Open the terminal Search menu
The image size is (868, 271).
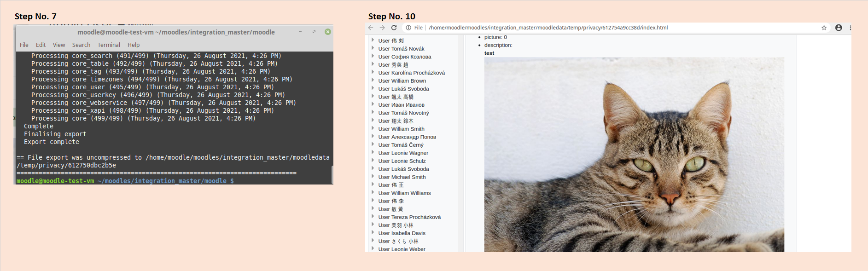81,45
